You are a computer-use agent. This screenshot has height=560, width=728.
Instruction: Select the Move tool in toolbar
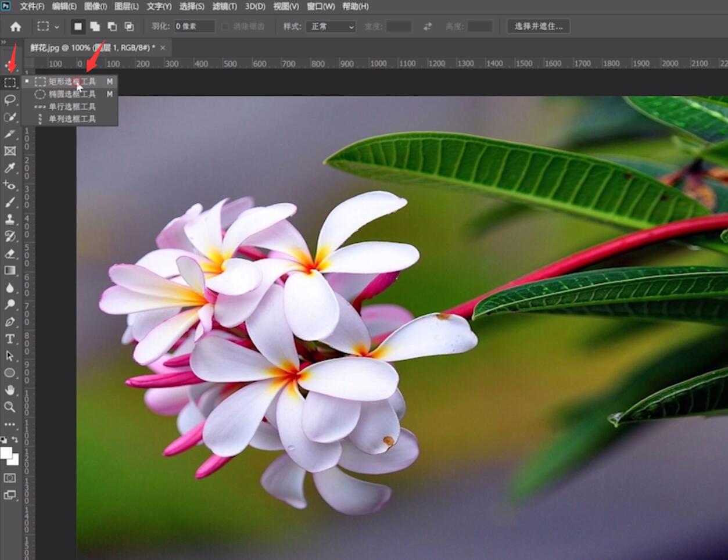tap(10, 66)
